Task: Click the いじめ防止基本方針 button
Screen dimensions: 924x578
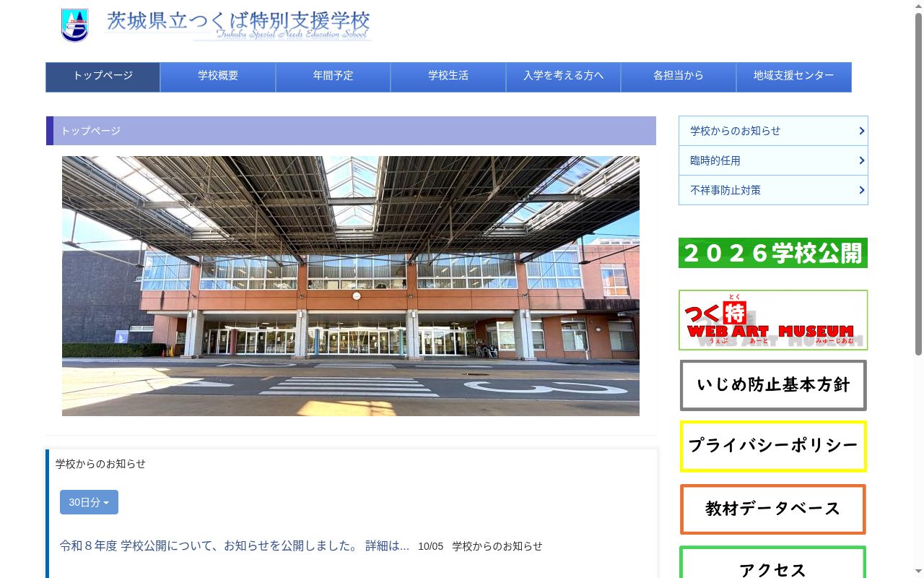Action: (773, 385)
